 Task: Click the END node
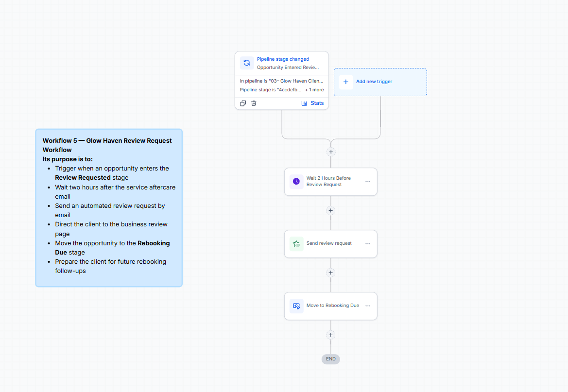pos(331,359)
